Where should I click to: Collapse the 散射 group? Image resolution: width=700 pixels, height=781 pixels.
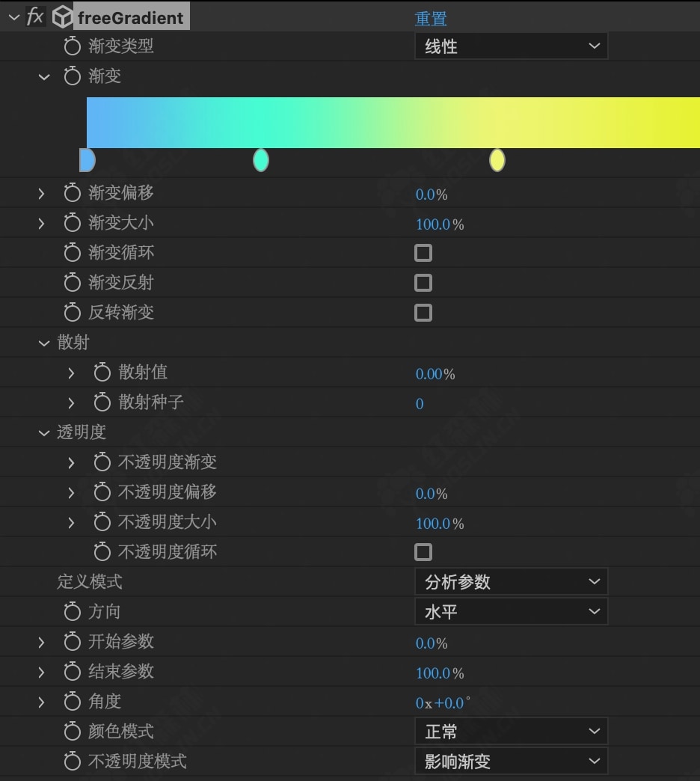coord(44,343)
